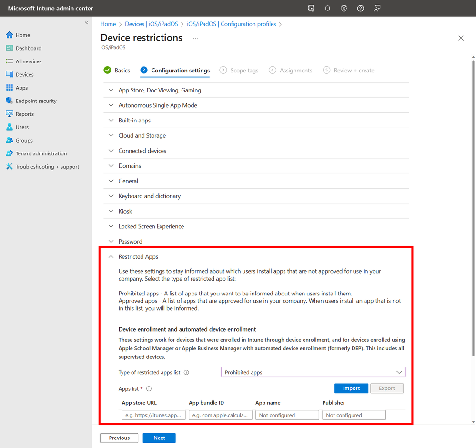Click the Users person icon
The image size is (476, 448).
click(x=10, y=127)
